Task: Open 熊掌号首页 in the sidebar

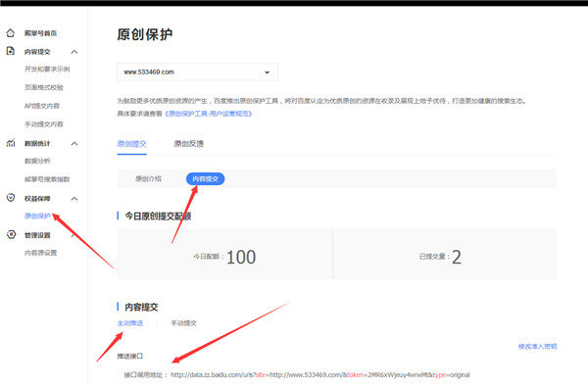Action: tap(40, 33)
